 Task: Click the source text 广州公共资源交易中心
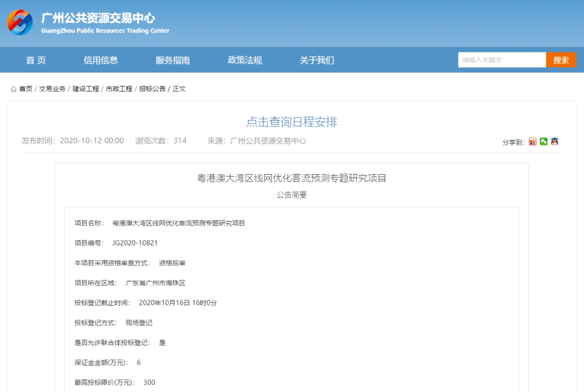(x=268, y=141)
